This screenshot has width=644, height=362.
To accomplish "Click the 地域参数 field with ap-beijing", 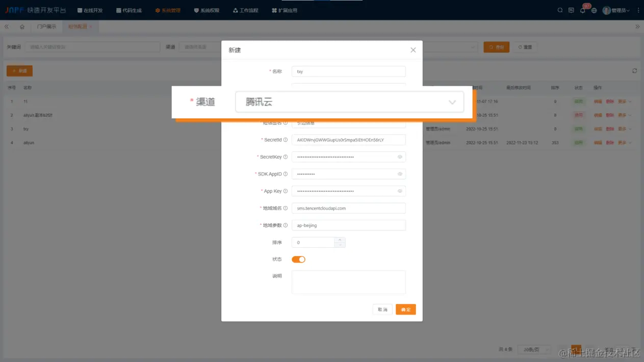I will 349,225.
